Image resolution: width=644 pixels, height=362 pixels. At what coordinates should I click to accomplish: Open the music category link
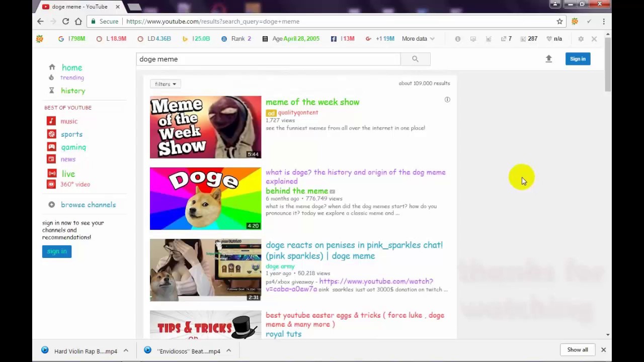pos(69,121)
